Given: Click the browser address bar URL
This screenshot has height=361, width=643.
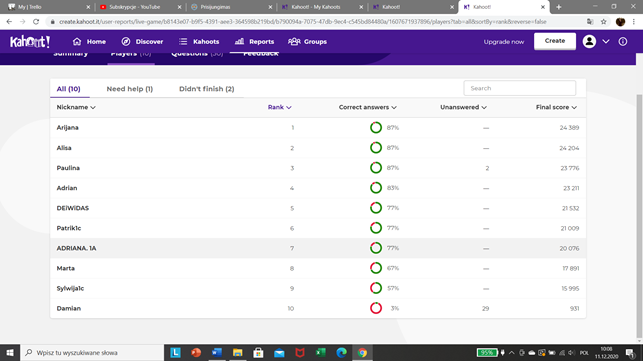Looking at the screenshot, I should point(303,22).
